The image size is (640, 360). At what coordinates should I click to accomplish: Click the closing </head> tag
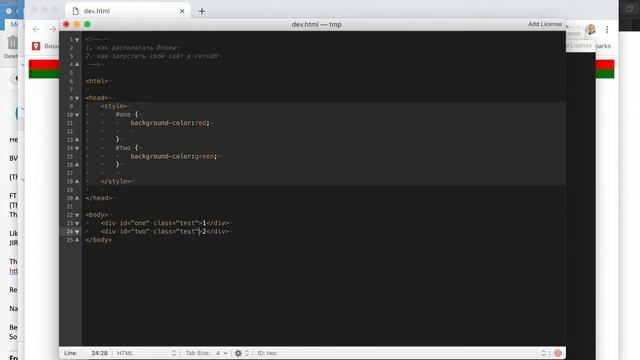[99, 198]
